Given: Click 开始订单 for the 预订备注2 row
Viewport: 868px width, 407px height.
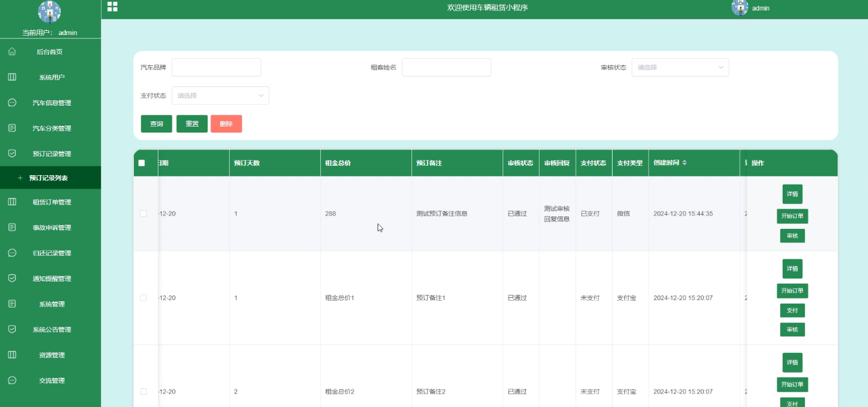Looking at the screenshot, I should pos(793,384).
